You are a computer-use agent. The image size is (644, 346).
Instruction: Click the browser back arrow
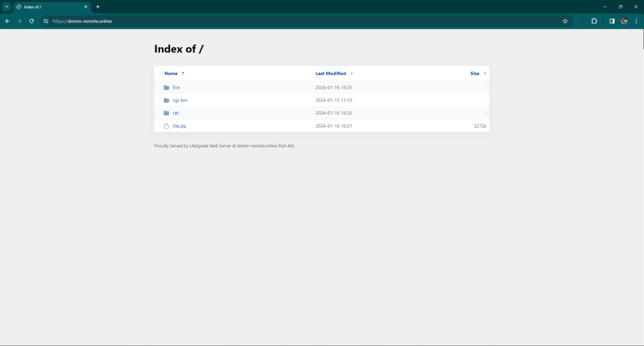click(7, 21)
